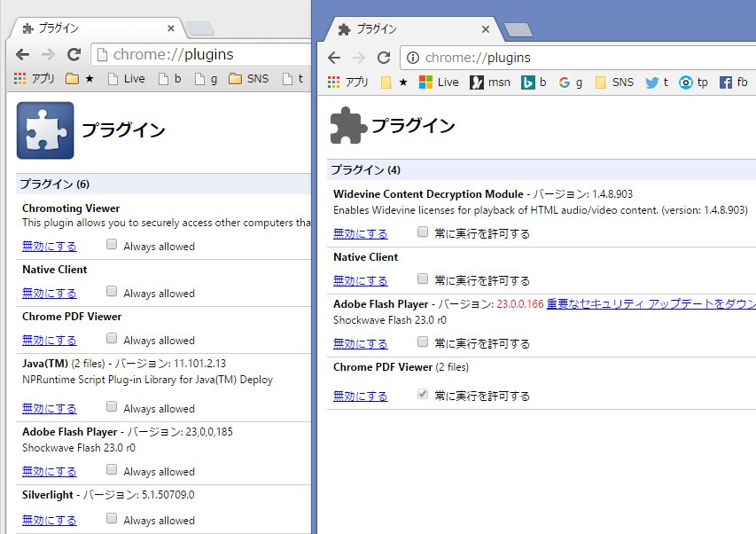Disable Adobe Flash Player in left window

(x=49, y=472)
